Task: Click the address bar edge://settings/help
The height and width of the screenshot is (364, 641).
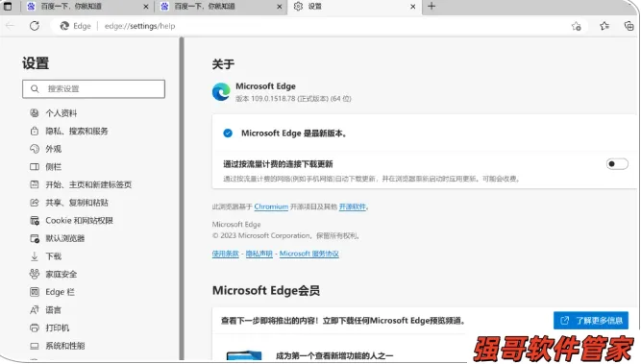Action: (x=139, y=26)
